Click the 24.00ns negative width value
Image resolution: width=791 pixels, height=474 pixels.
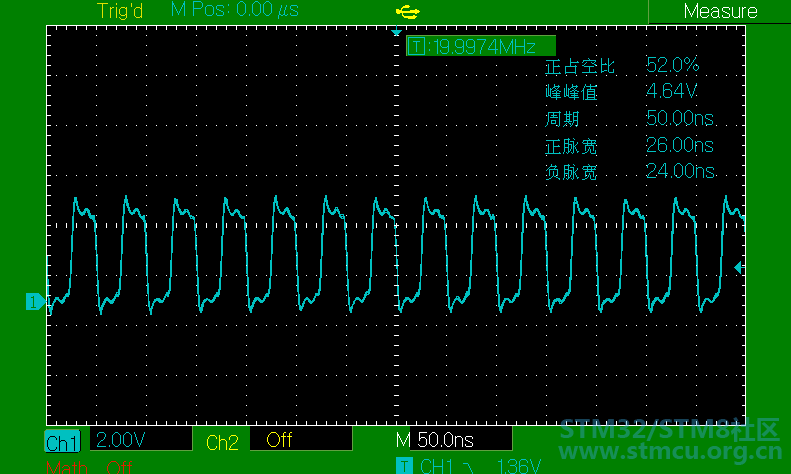(x=680, y=171)
